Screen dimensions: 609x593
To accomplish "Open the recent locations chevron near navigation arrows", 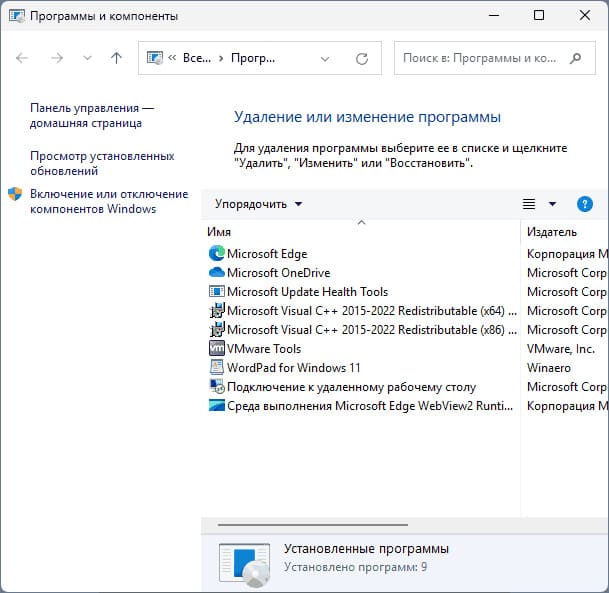I will 87,58.
